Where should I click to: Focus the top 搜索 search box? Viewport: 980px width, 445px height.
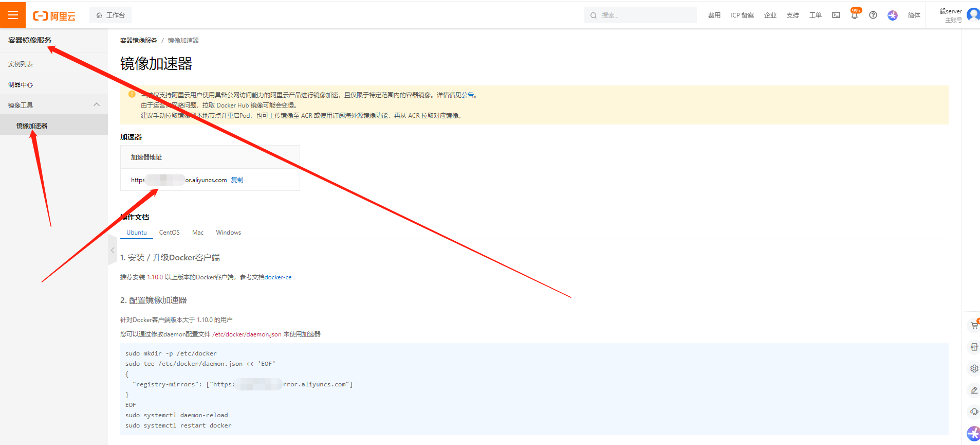pyautogui.click(x=640, y=15)
